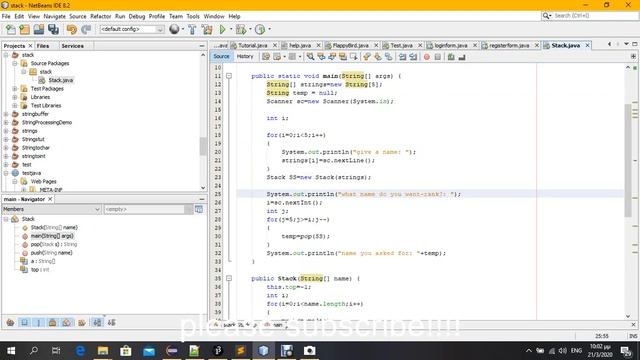Click the Redo toolbar icon
The height and width of the screenshot is (360, 640).
[x=86, y=29]
